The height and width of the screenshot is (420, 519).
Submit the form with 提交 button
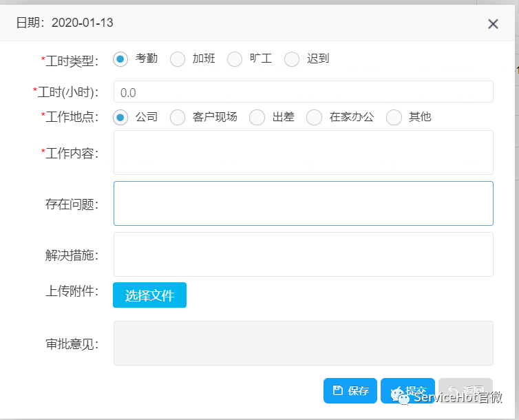tap(407, 391)
